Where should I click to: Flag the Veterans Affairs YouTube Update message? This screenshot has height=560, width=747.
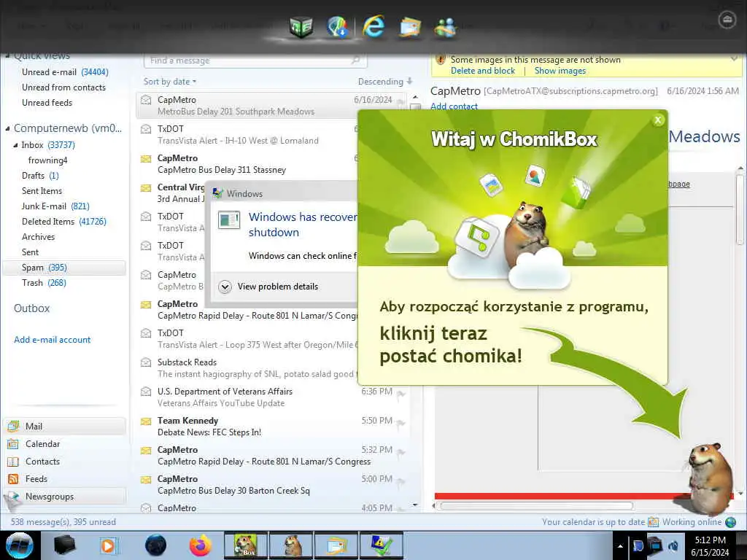coord(401,394)
